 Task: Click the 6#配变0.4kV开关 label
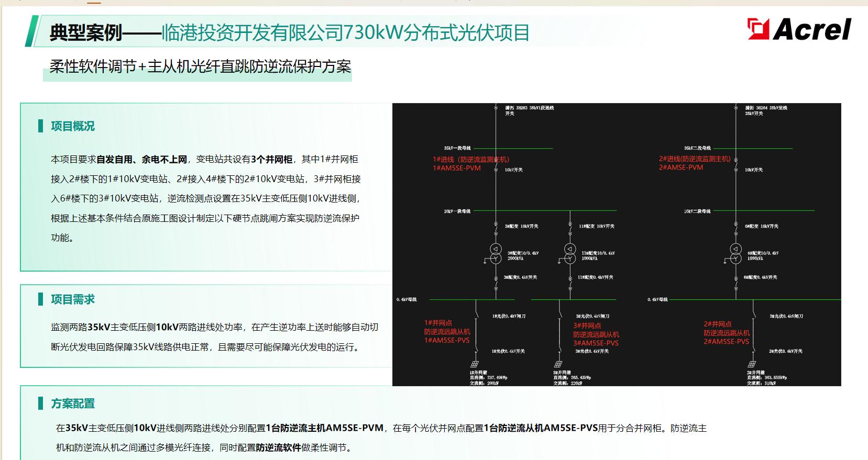click(761, 277)
